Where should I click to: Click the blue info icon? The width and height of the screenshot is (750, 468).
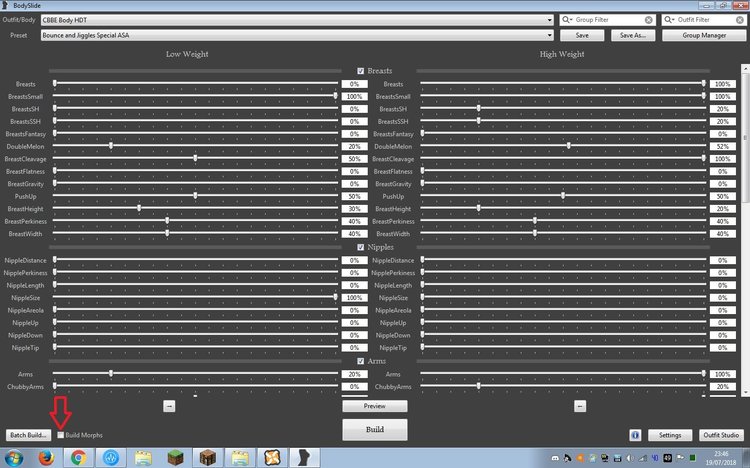click(x=635, y=435)
